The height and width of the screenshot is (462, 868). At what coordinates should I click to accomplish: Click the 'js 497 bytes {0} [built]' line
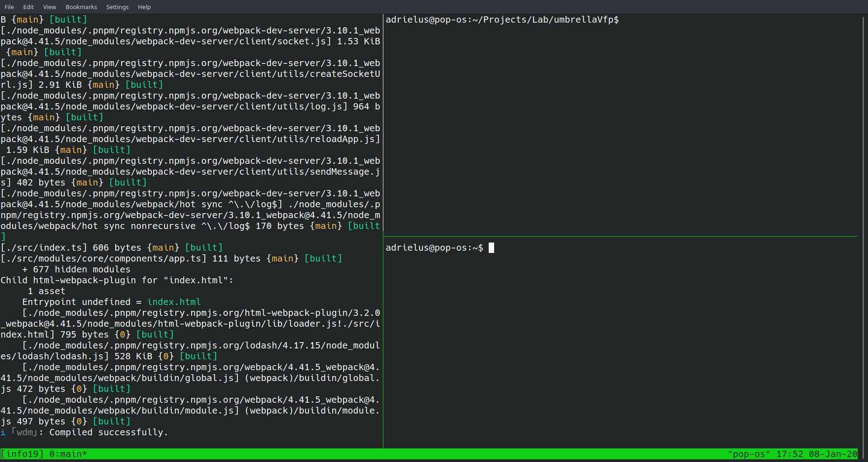coord(66,421)
